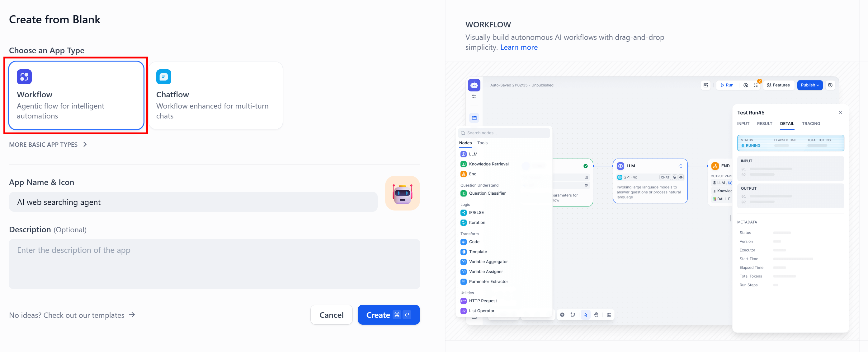
Task: Select the pointer mode tool
Action: [x=586, y=315]
